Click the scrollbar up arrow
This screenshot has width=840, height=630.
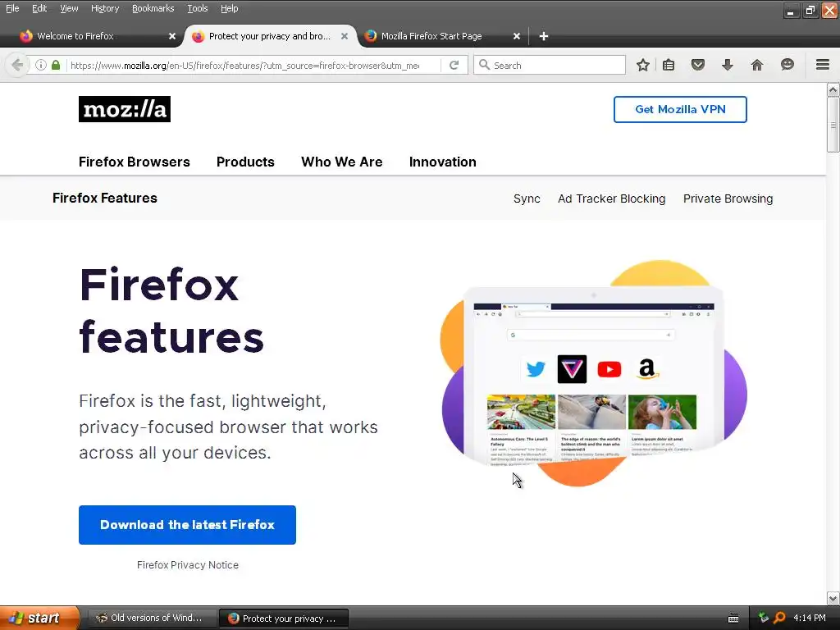click(x=833, y=89)
